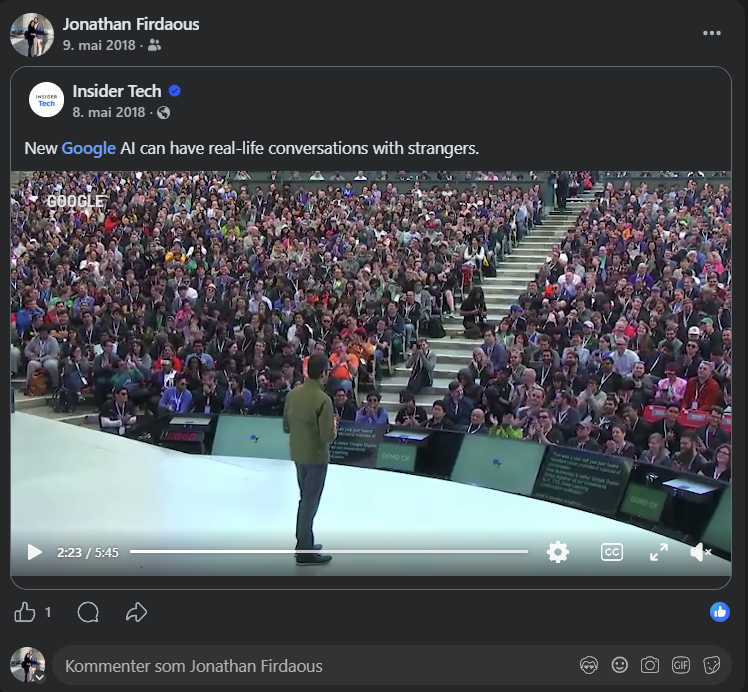Insert an avatar sticker in comment
748x692 pixels.
(x=589, y=665)
